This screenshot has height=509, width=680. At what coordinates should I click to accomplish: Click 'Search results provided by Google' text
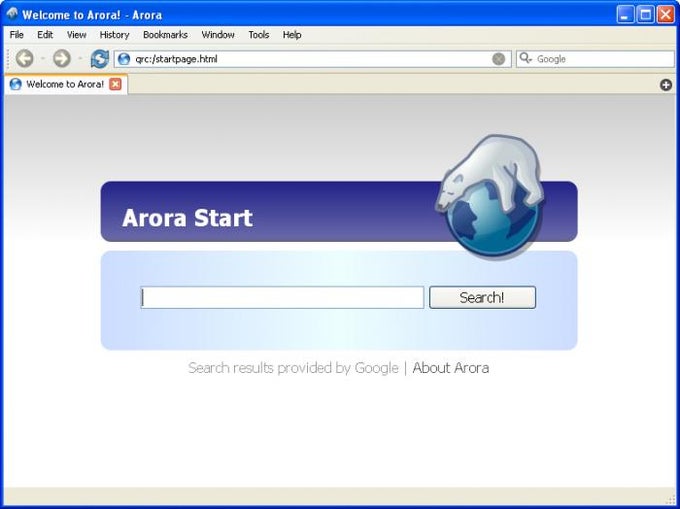coord(293,368)
